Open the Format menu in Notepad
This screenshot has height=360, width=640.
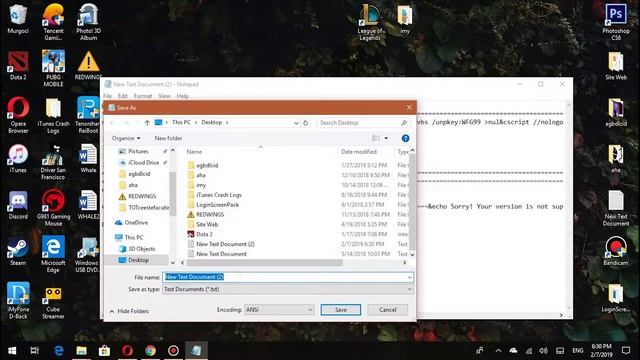point(143,96)
